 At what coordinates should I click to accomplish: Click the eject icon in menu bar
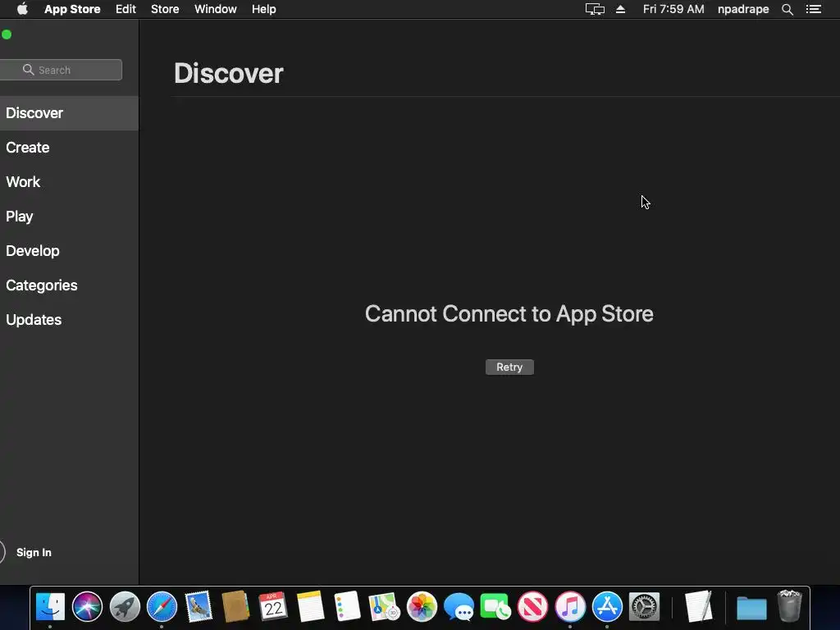(x=620, y=9)
